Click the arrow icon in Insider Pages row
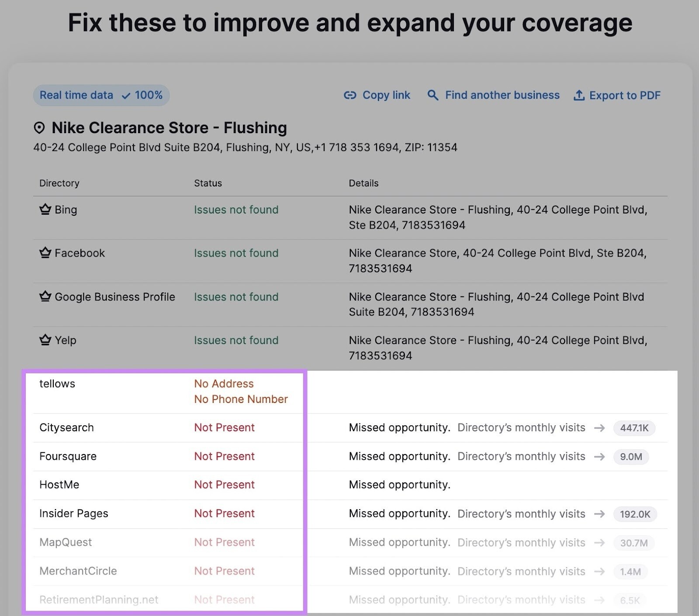Image resolution: width=699 pixels, height=616 pixels. (599, 514)
